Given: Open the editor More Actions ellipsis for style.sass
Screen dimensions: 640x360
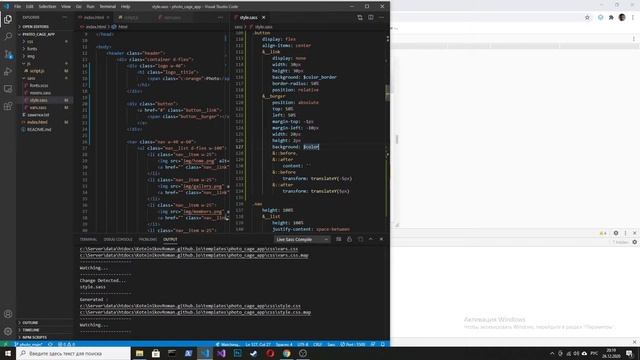Looking at the screenshot, I should [382, 18].
